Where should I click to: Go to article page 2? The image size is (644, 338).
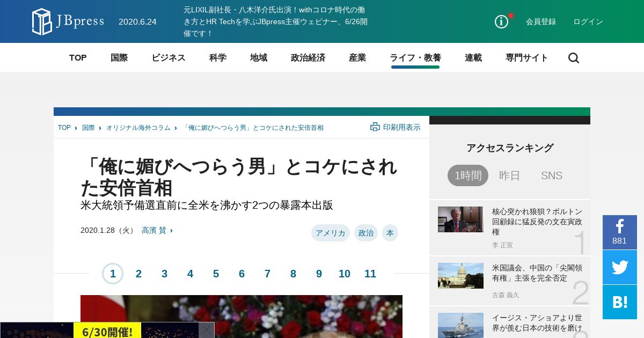click(138, 274)
